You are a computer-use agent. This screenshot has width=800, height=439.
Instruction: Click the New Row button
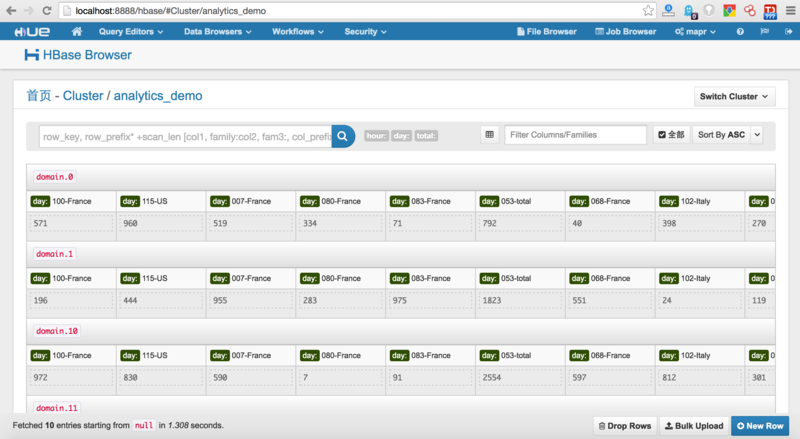(760, 426)
